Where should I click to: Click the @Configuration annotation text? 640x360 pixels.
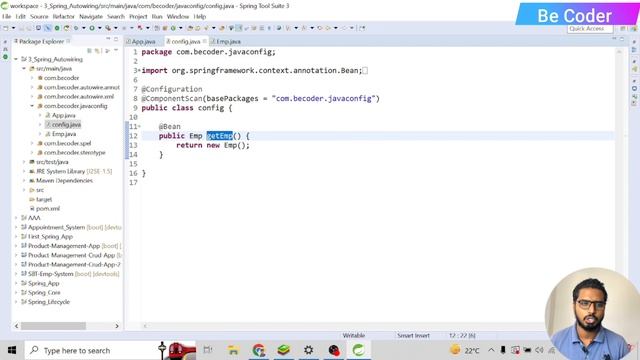(172, 89)
